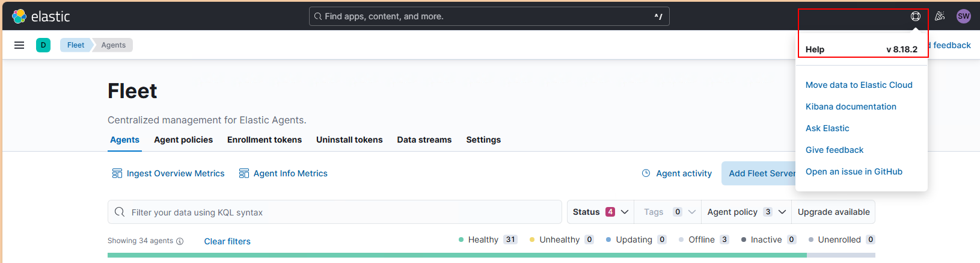Open the Uninstall tokens tab
Viewport: 980px width, 263px height.
(349, 140)
